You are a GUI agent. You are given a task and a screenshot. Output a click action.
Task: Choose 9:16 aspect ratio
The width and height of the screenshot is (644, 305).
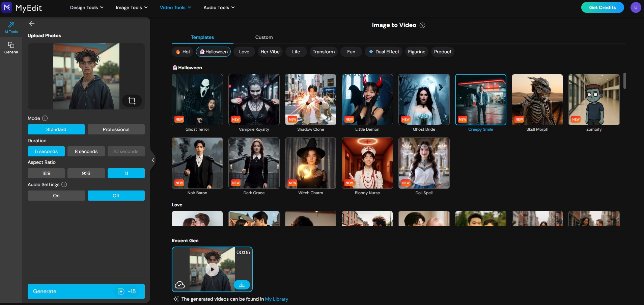pos(86,173)
